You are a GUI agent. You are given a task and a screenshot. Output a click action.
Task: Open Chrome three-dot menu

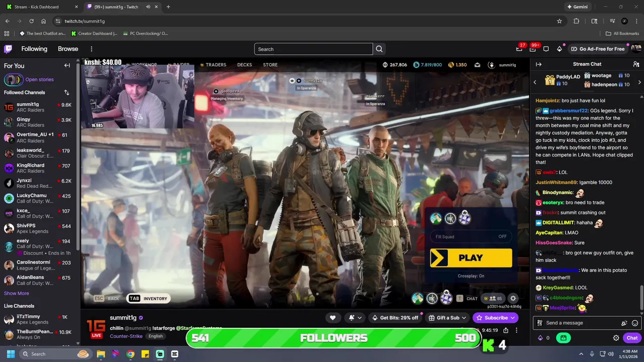pos(636,21)
